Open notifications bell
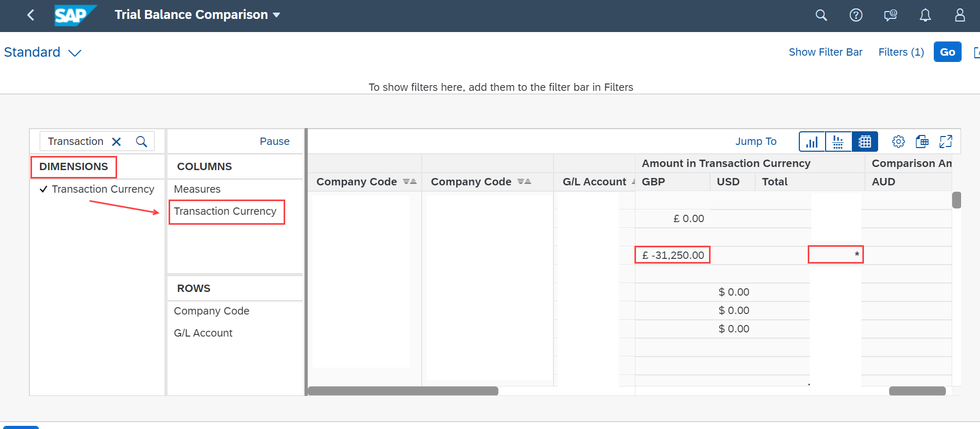The height and width of the screenshot is (429, 980). [925, 15]
